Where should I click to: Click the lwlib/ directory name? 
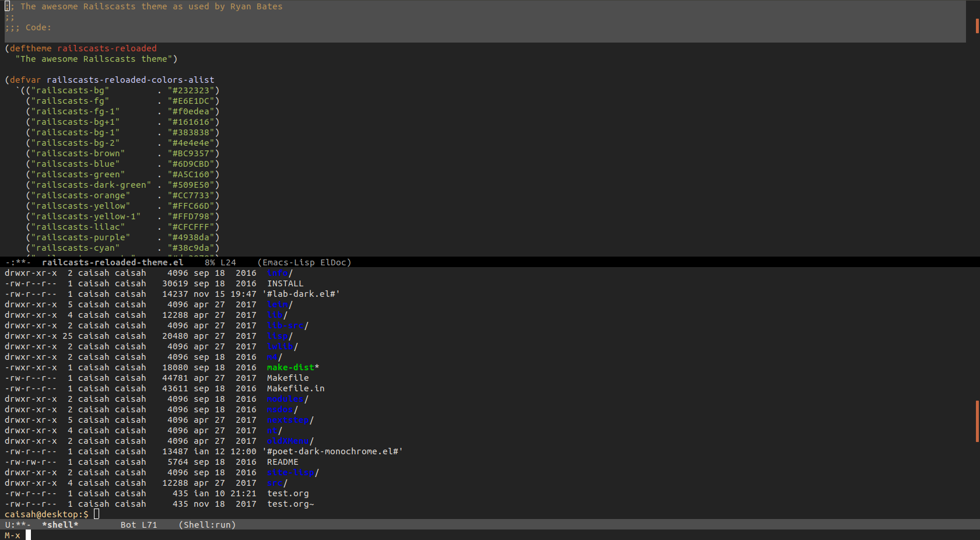click(283, 346)
